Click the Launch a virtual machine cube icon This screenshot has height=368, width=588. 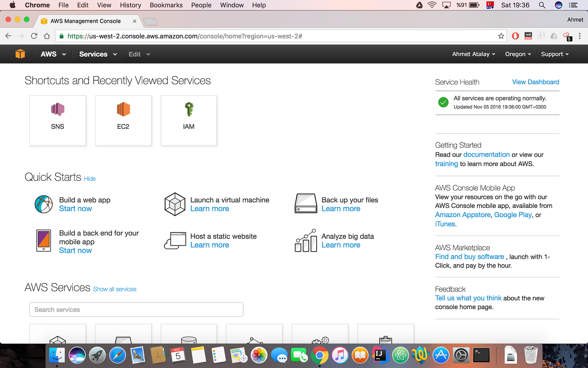[175, 204]
